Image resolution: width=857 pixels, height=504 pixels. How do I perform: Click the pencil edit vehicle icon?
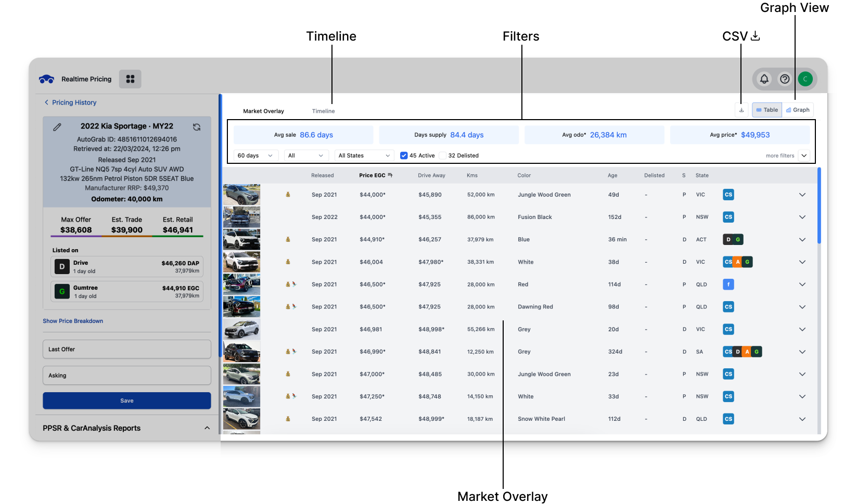[x=57, y=127]
